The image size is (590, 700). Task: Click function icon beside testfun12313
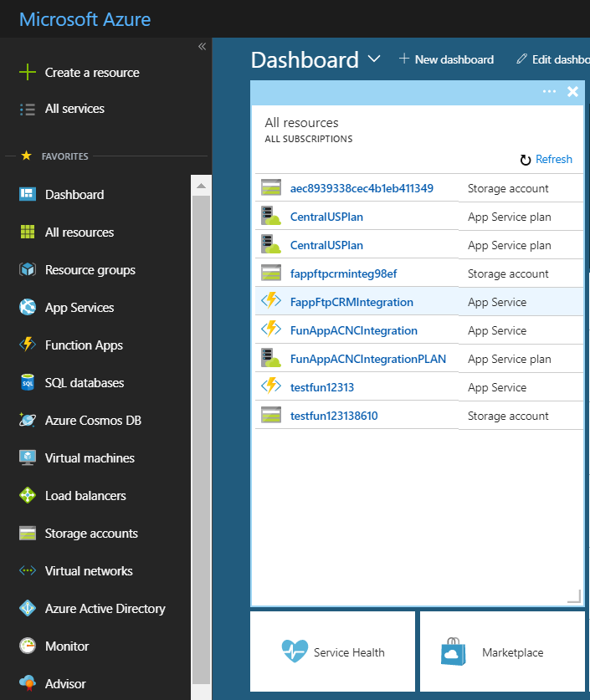coord(271,386)
